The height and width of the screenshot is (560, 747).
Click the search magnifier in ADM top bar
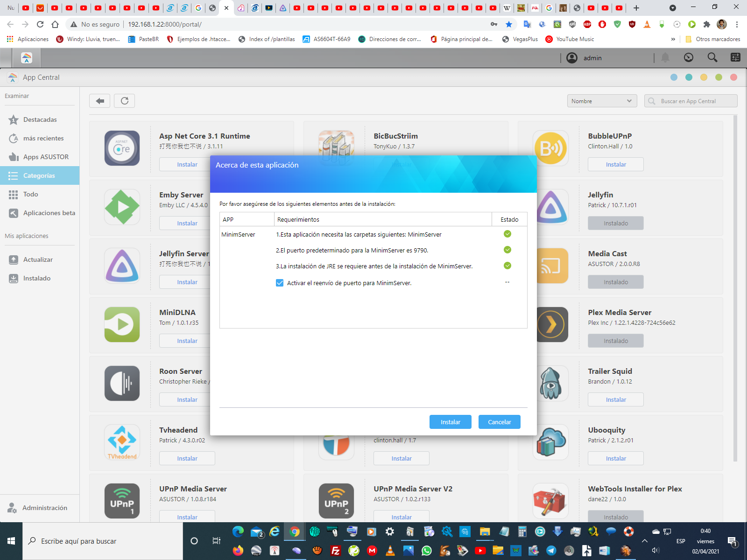712,57
